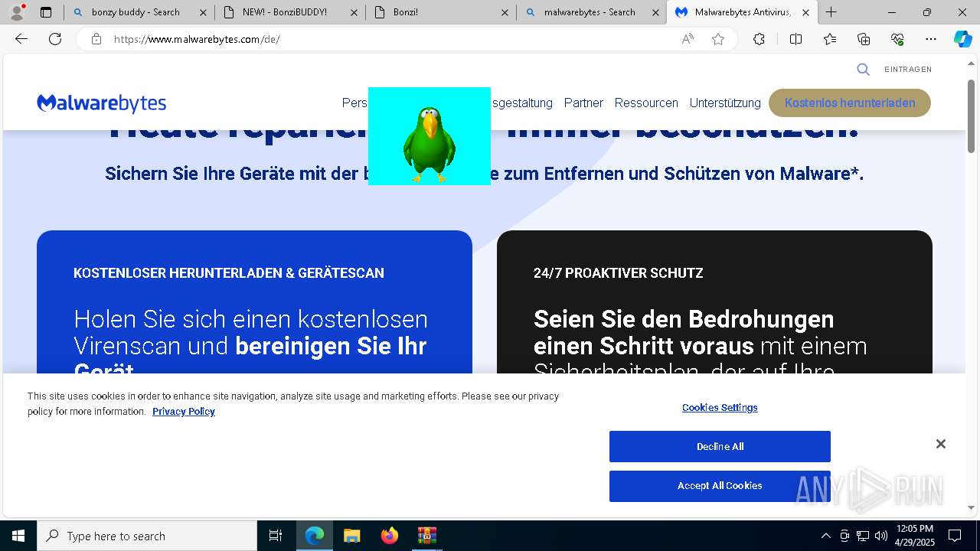Open Cookies Settings
Image resolution: width=980 pixels, height=551 pixels.
tap(720, 408)
